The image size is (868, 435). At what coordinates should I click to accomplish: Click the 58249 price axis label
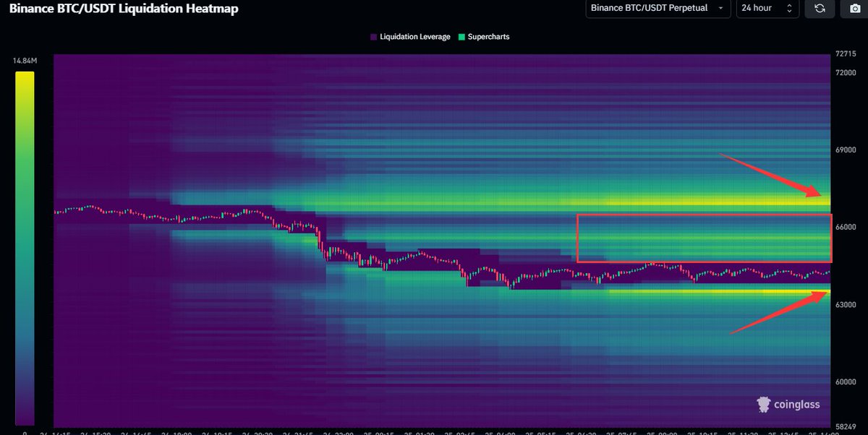pyautogui.click(x=846, y=427)
